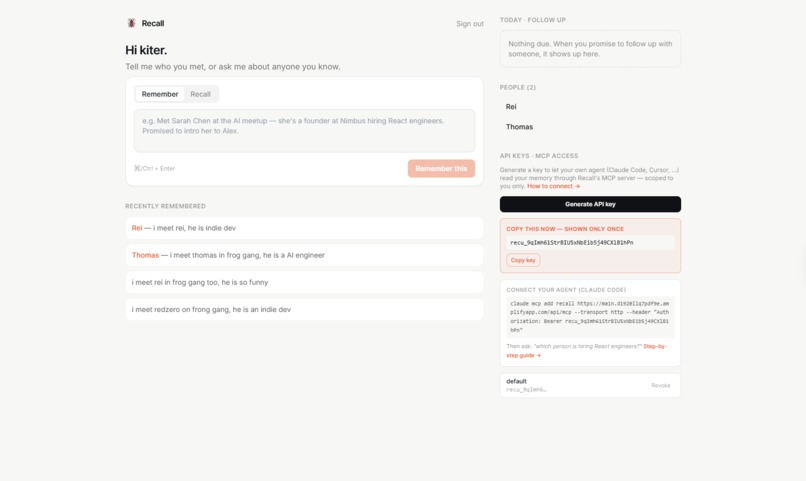Click the Today · Follow Up section label
This screenshot has width=806, height=481.
pos(533,20)
